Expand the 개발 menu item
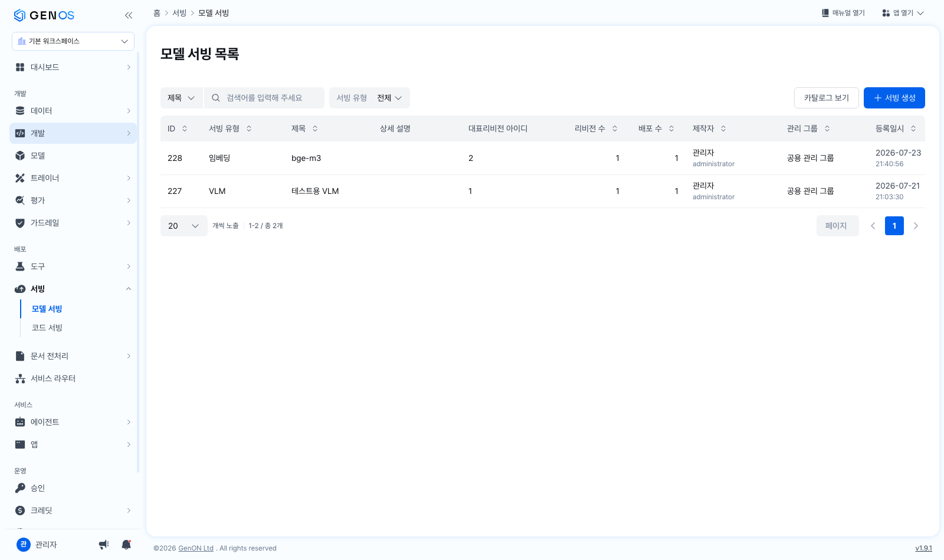Viewport: 944px width, 560px height. [x=73, y=133]
